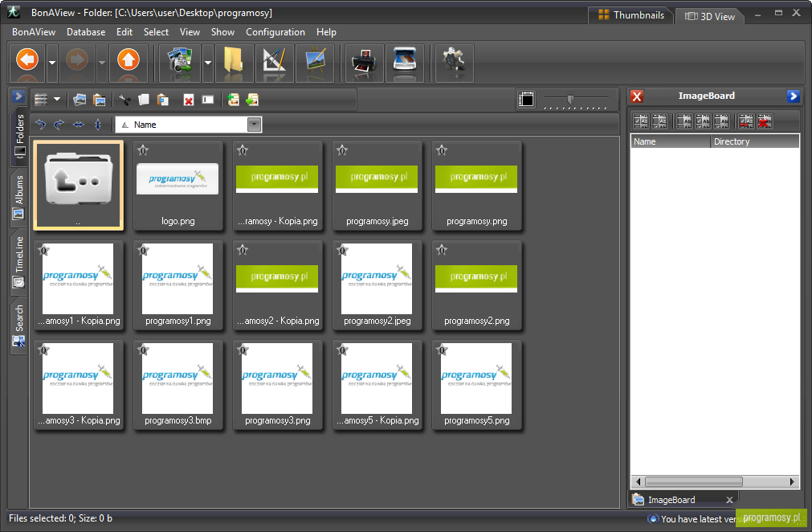The height and width of the screenshot is (532, 812).
Task: Click ImageBoard clear-all icon with red X
Action: point(765,121)
